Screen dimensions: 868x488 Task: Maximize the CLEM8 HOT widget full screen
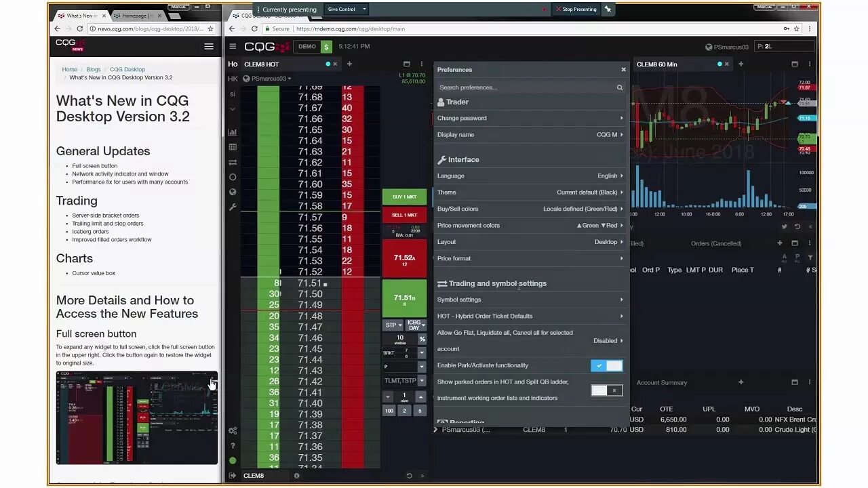407,64
